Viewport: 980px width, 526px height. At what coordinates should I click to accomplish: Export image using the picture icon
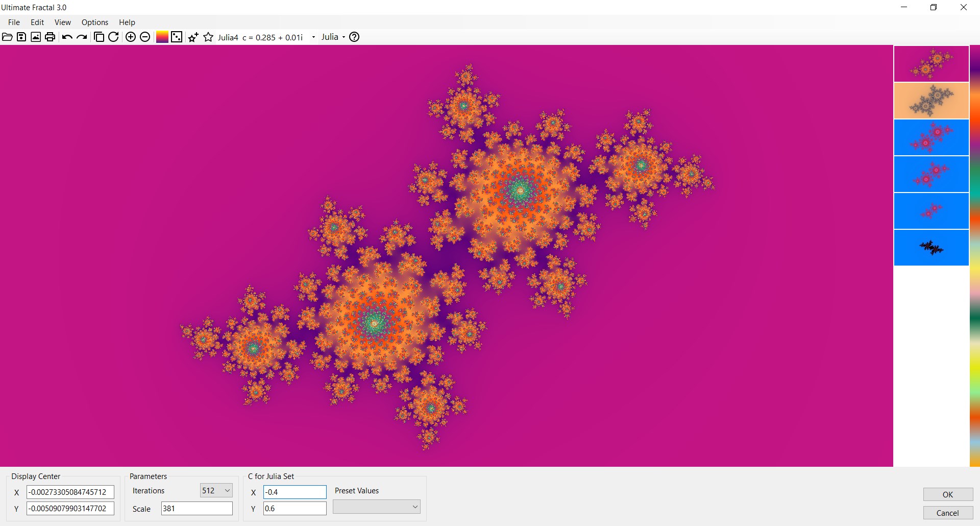(x=36, y=37)
